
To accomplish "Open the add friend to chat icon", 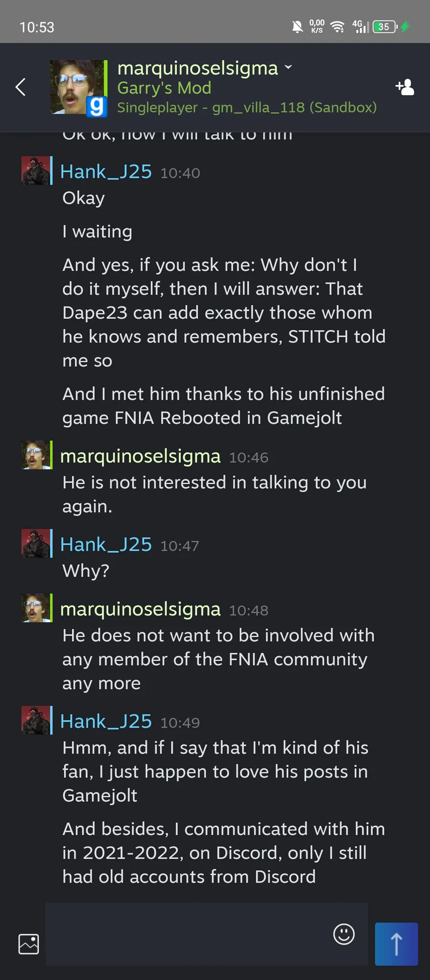I will pos(405,87).
